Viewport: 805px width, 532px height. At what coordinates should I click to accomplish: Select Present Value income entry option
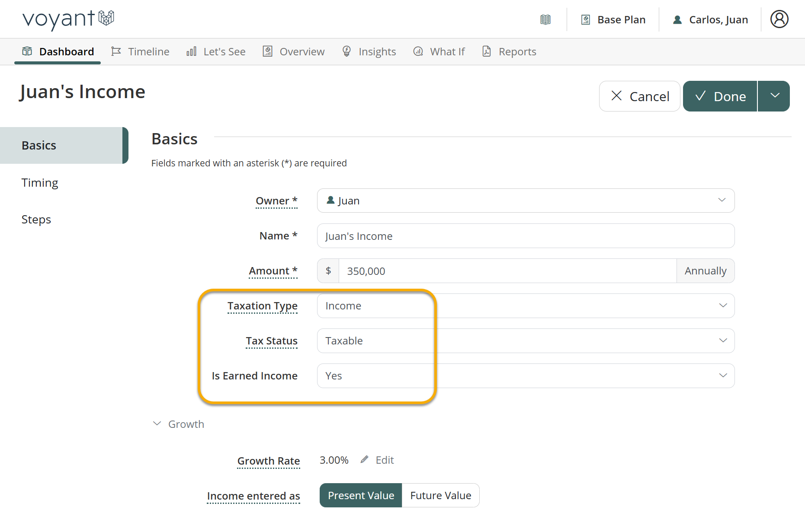point(361,495)
